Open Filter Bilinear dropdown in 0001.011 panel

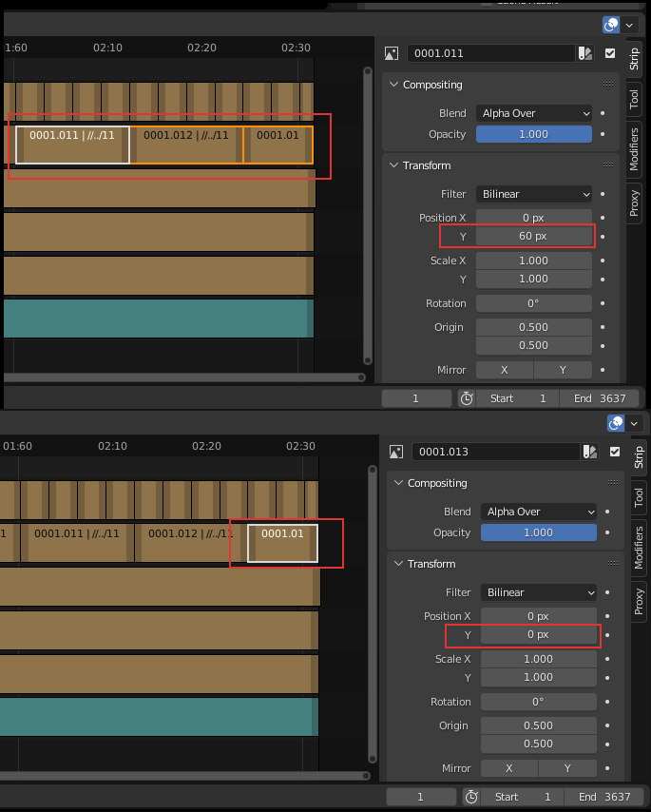pyautogui.click(x=533, y=194)
